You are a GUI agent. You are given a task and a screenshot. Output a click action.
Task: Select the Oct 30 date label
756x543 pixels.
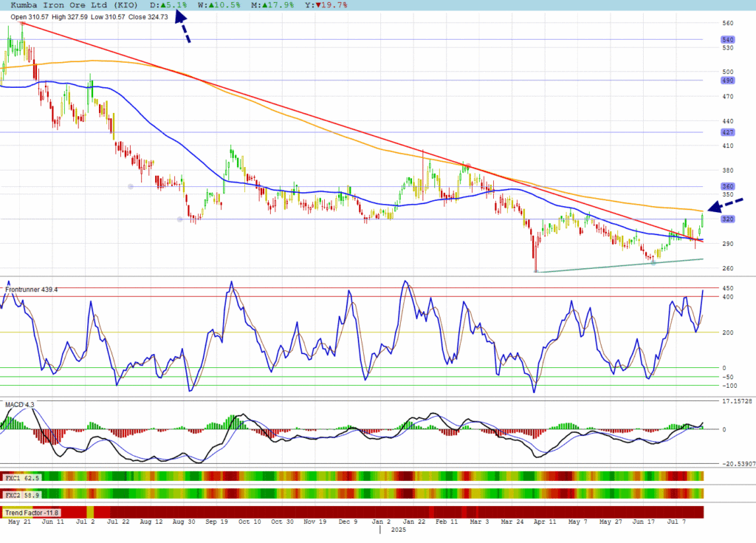pyautogui.click(x=282, y=522)
